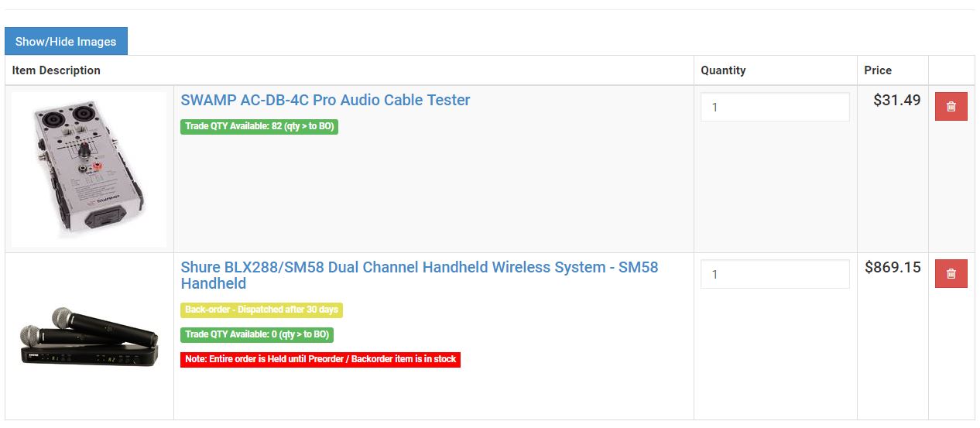Click the Shure wireless microphone product image
980x428 pixels.
(x=89, y=337)
